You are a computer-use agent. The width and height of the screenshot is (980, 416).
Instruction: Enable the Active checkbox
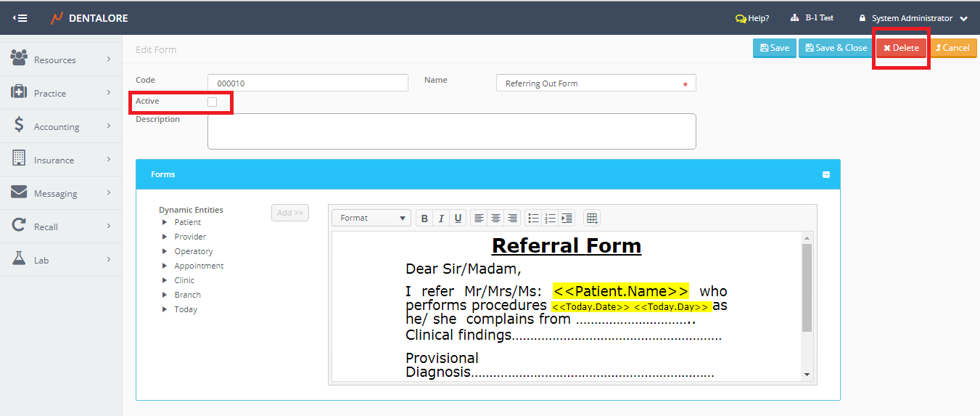[212, 102]
